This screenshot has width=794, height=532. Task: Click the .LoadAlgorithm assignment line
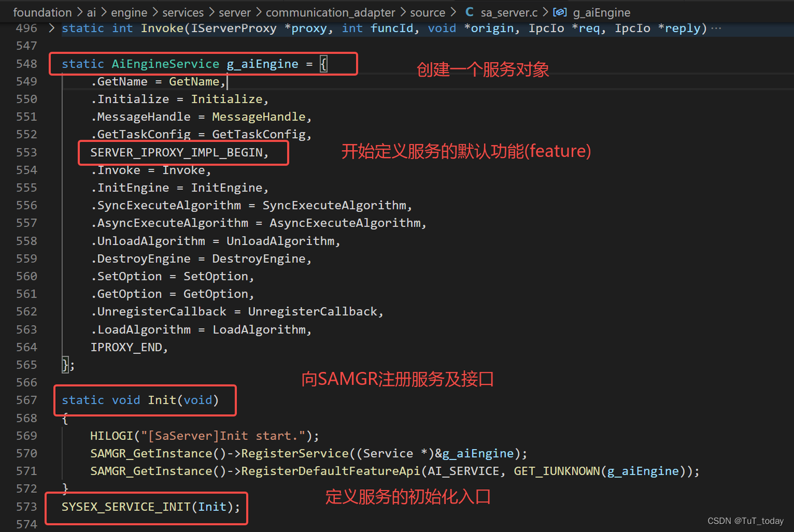201,329
